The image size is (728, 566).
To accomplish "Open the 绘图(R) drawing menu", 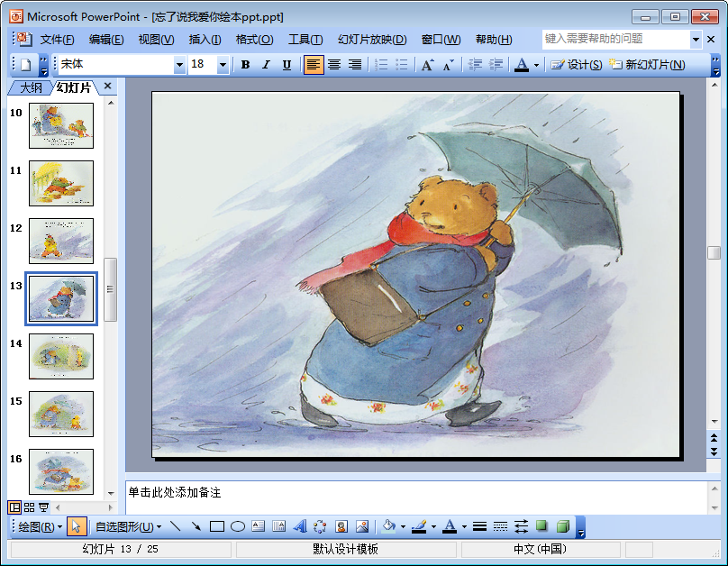I will [x=40, y=527].
